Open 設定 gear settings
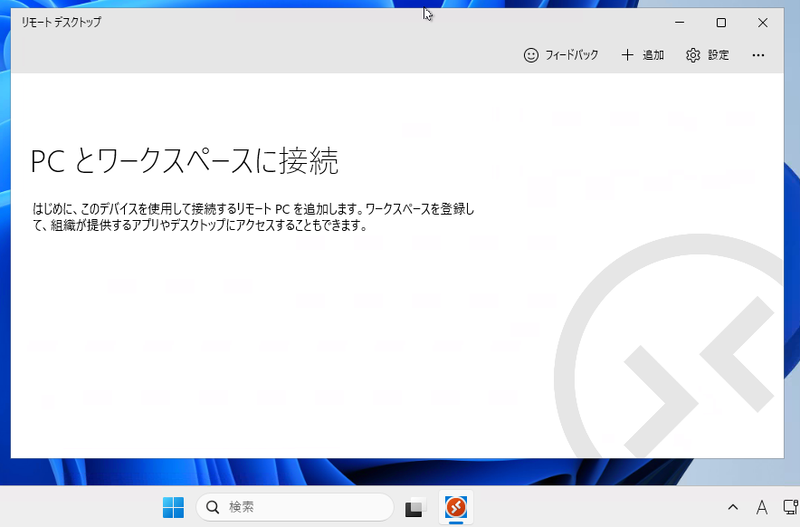The width and height of the screenshot is (800, 527). (707, 55)
